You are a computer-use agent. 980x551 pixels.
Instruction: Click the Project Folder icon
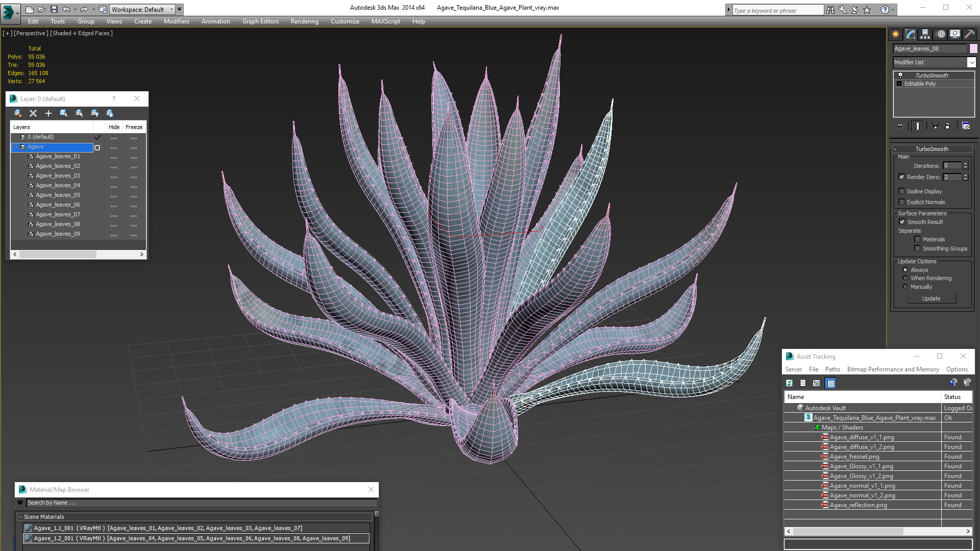pos(103,9)
